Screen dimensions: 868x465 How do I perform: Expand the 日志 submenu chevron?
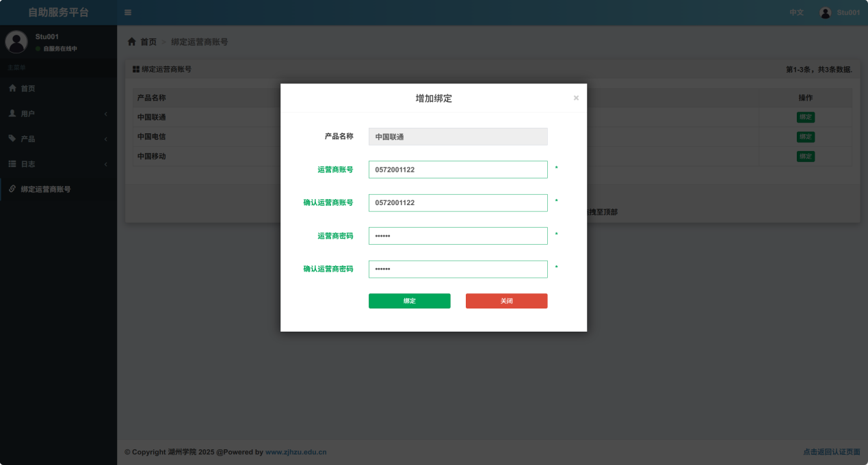105,164
